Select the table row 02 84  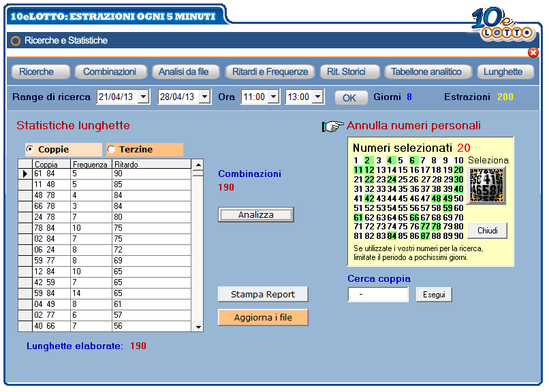coord(104,238)
